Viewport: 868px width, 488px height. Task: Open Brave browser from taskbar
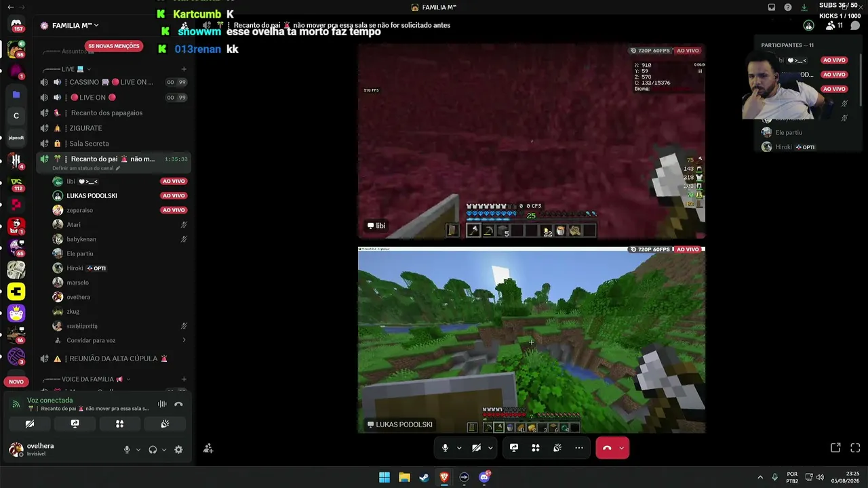tap(444, 477)
